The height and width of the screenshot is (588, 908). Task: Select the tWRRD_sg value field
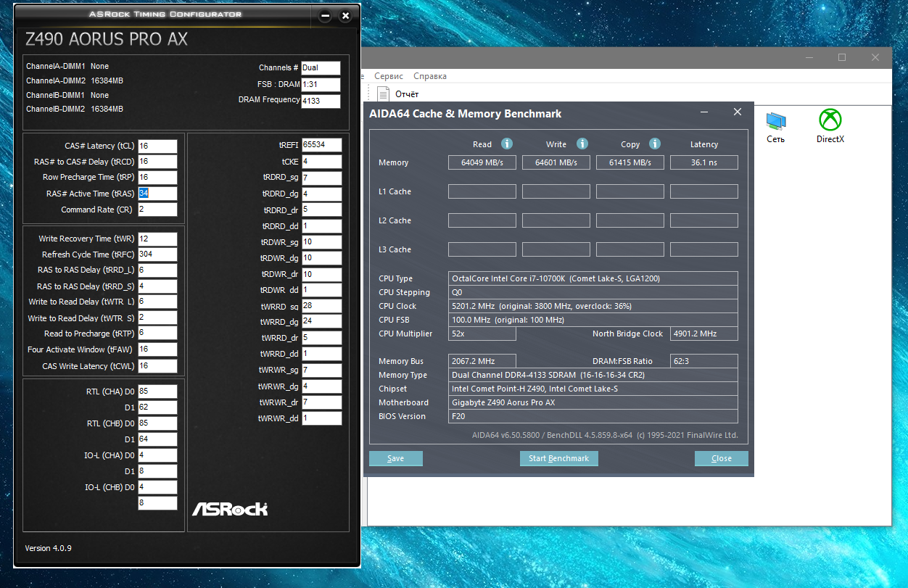click(x=321, y=306)
